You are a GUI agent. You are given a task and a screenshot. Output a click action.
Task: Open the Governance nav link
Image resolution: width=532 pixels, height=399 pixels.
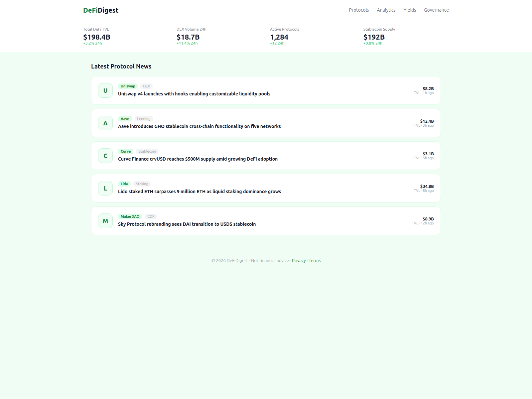point(436,10)
